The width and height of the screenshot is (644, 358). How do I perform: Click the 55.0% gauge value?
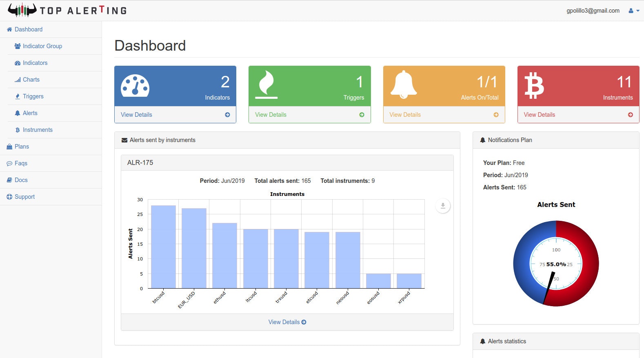click(556, 264)
